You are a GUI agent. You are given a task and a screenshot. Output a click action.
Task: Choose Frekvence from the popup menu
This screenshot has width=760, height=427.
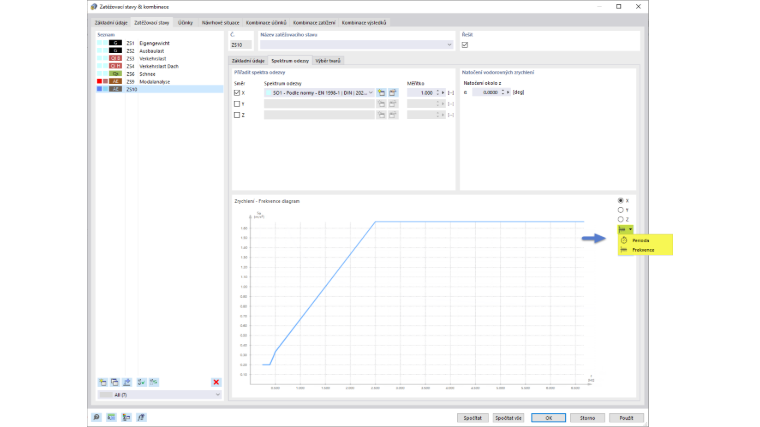[643, 250]
